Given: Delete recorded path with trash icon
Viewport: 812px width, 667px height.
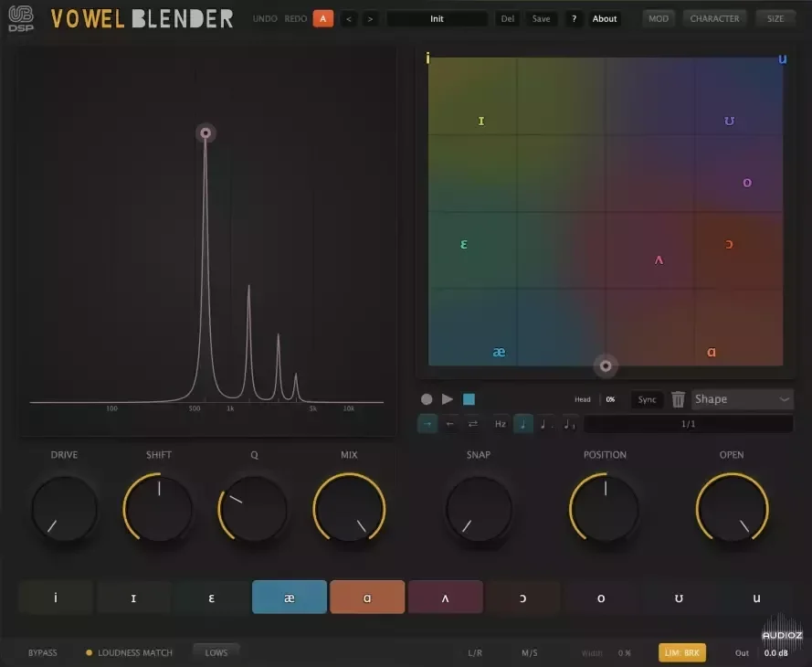Looking at the screenshot, I should point(678,399).
